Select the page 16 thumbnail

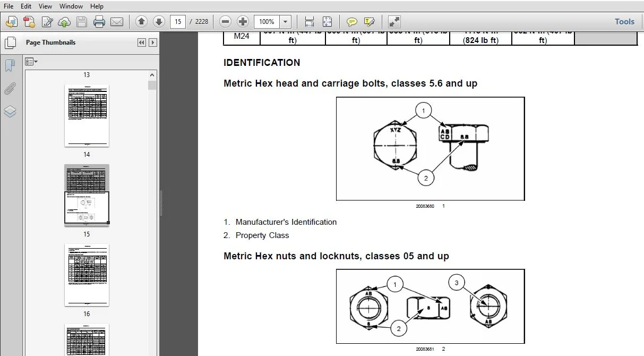click(87, 275)
